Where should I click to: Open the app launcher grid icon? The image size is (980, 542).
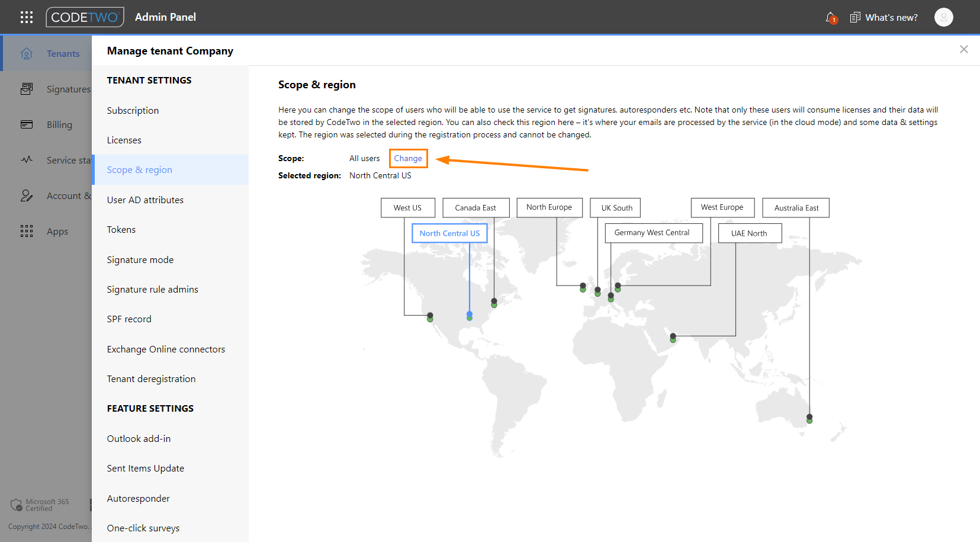point(27,17)
